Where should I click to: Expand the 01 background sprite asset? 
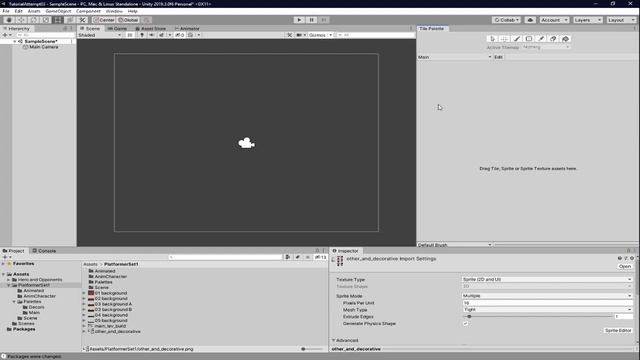(x=84, y=293)
